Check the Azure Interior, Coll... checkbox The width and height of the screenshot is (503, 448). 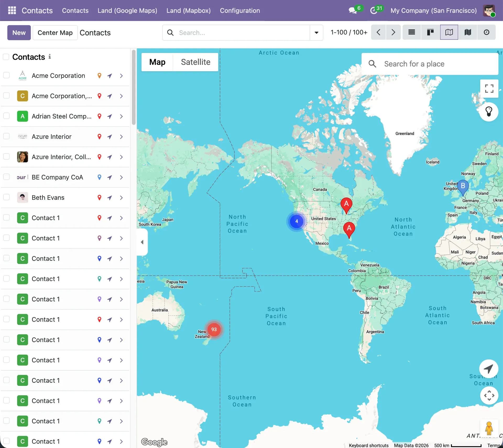pos(6,157)
